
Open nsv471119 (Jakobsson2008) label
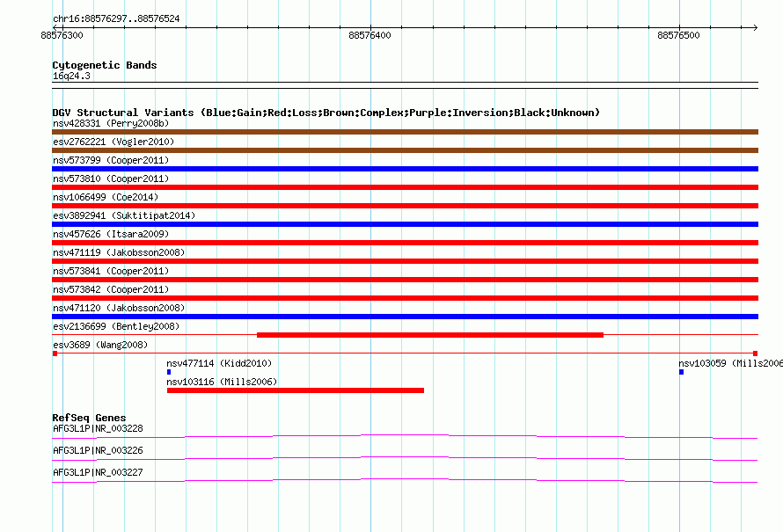point(119,252)
